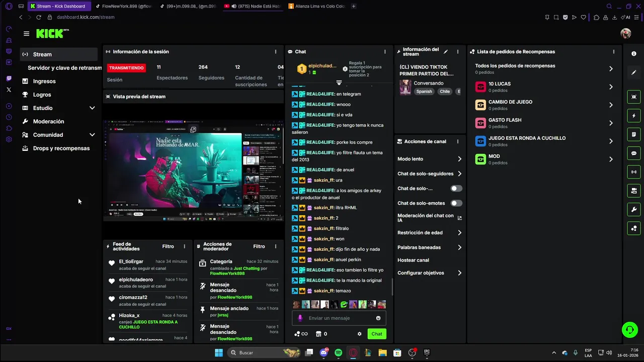Screen dimensions: 644x362
Task: Toggle the broadcast signal icon in right sidebar
Action: tap(634, 172)
